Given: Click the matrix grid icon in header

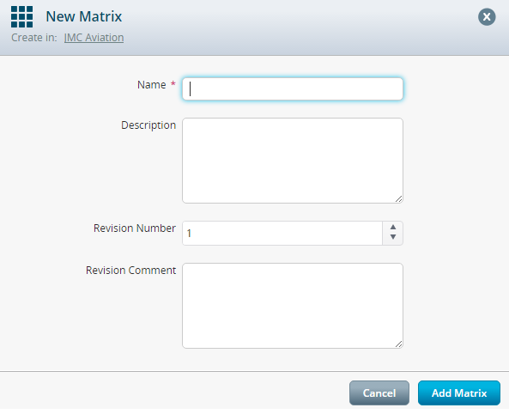Looking at the screenshot, I should [21, 17].
